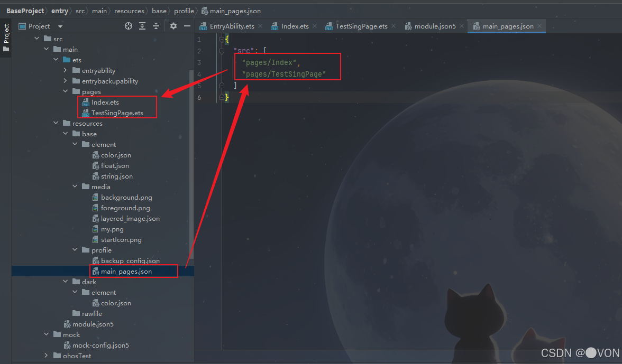622x364 pixels.
Task: Collapse the media folder chevron
Action: pyautogui.click(x=75, y=186)
